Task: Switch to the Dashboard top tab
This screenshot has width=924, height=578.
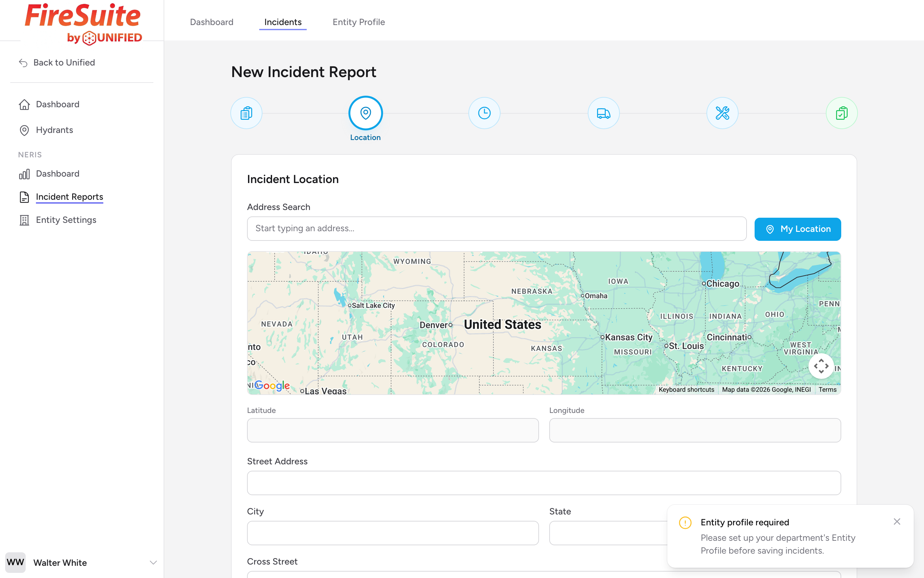Action: click(211, 22)
